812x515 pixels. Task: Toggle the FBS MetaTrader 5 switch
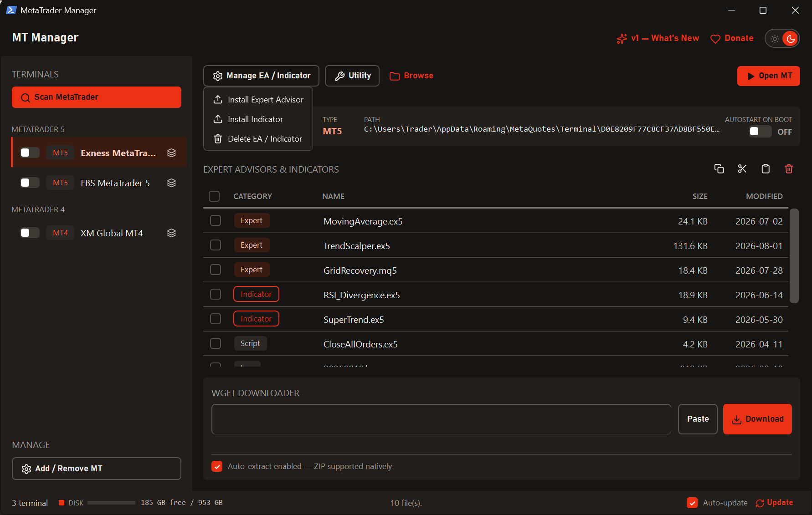(x=30, y=183)
